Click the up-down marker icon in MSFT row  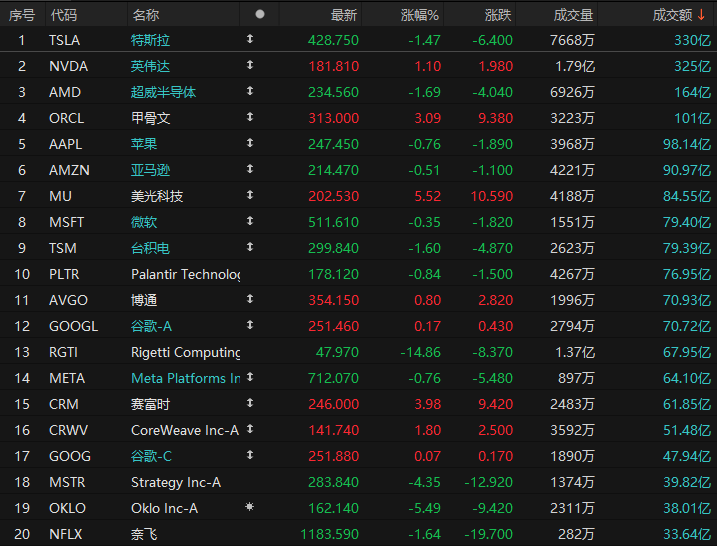[250, 221]
